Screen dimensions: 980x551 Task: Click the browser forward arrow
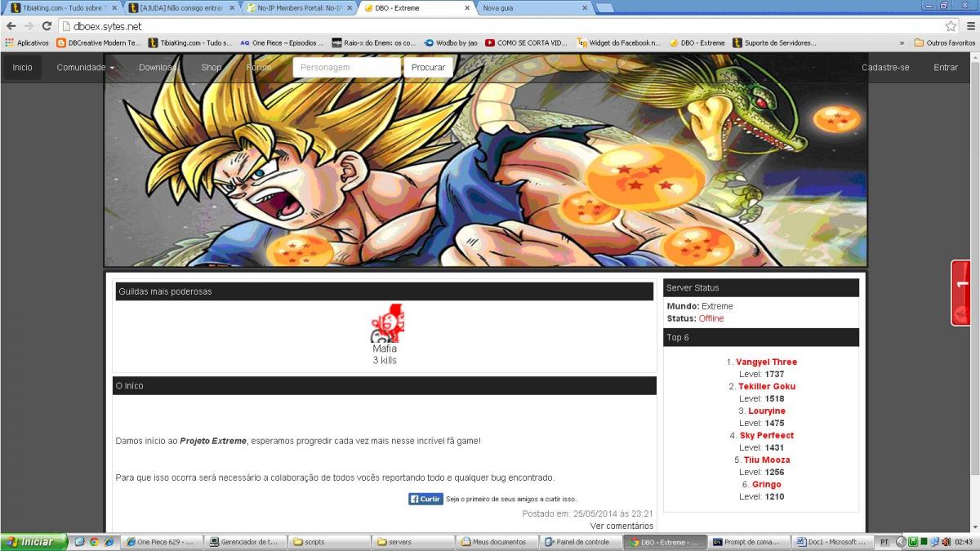tap(28, 26)
